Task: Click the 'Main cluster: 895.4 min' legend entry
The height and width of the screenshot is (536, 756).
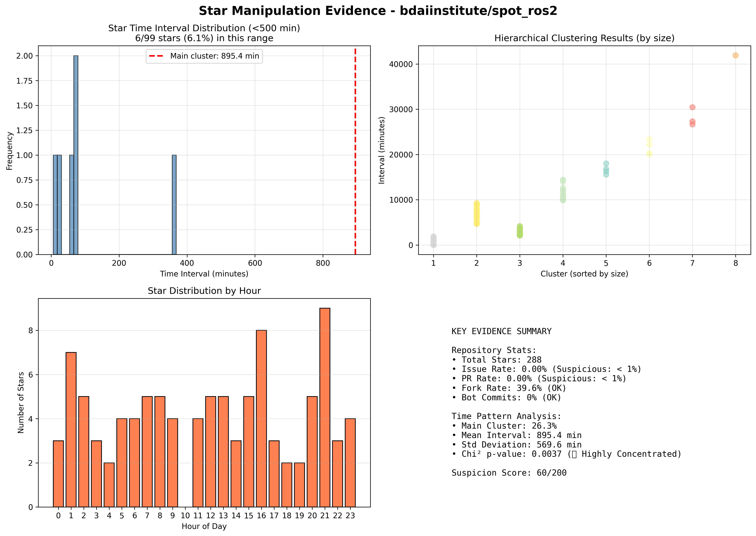Action: pos(204,56)
